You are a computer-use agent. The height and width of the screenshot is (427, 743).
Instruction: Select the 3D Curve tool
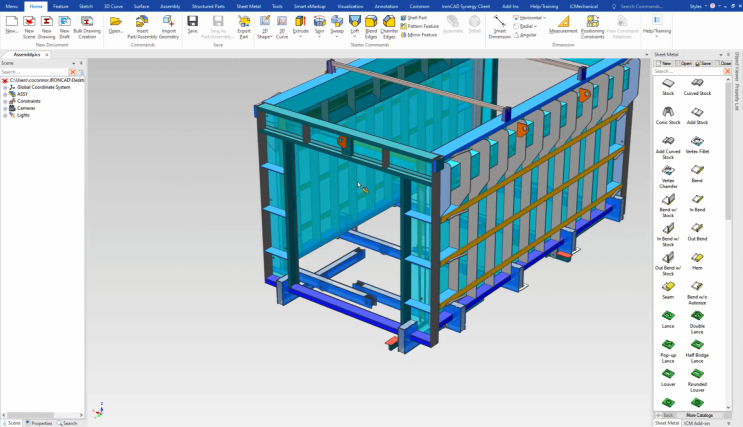point(282,27)
